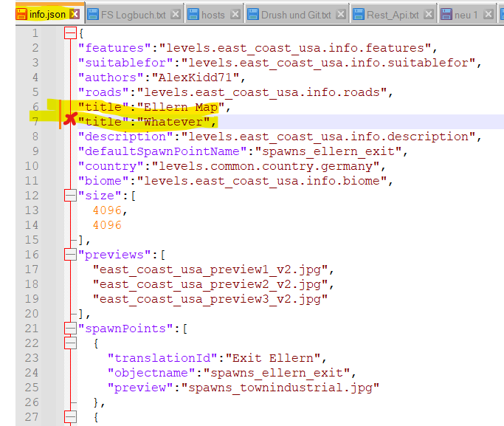Collapse the "size" array fold marker
The height and width of the screenshot is (426, 504).
coord(70,196)
